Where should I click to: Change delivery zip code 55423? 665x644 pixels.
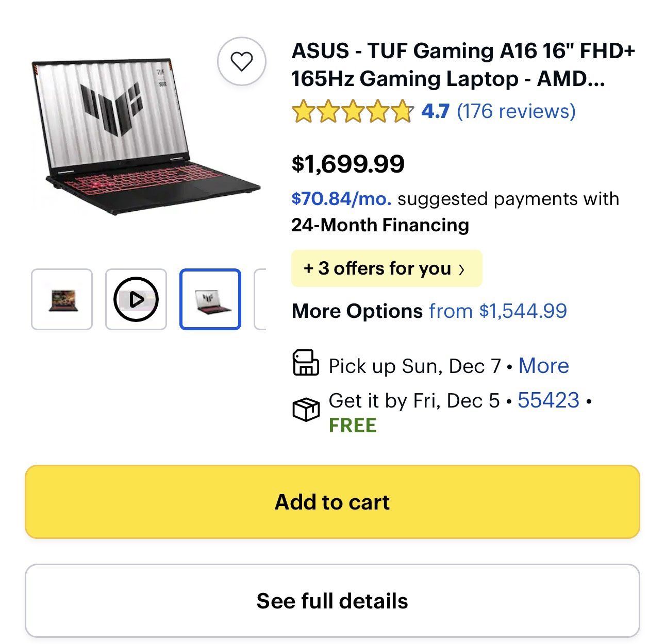547,400
